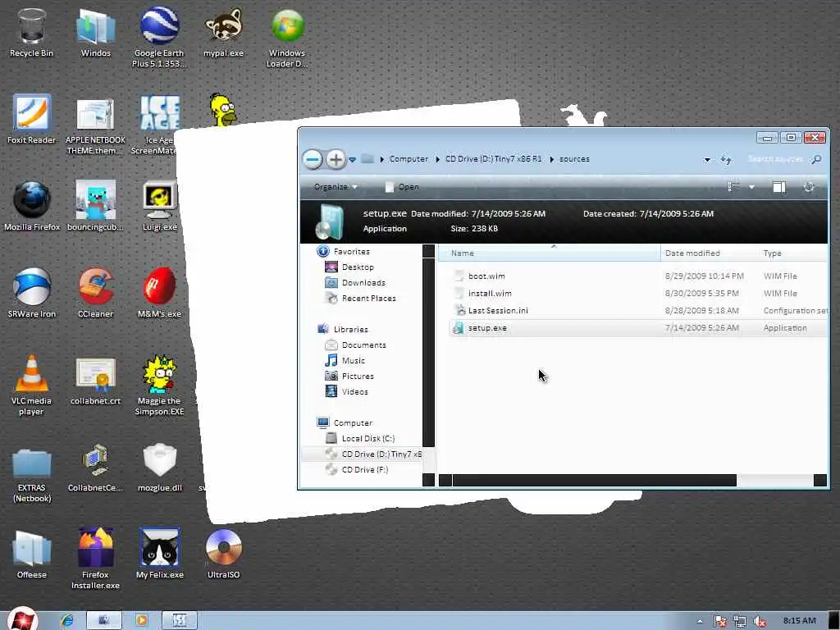
Task: Select Desktop under Favorites
Action: (358, 267)
